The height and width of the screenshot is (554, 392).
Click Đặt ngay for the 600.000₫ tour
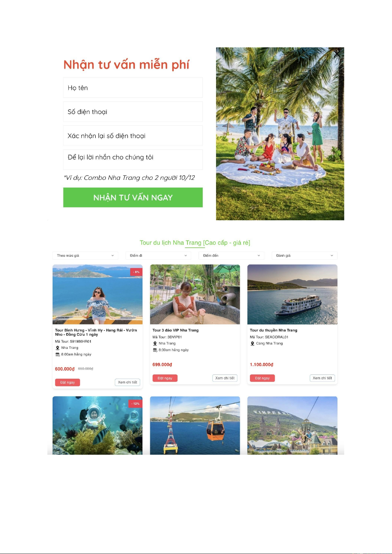67,382
